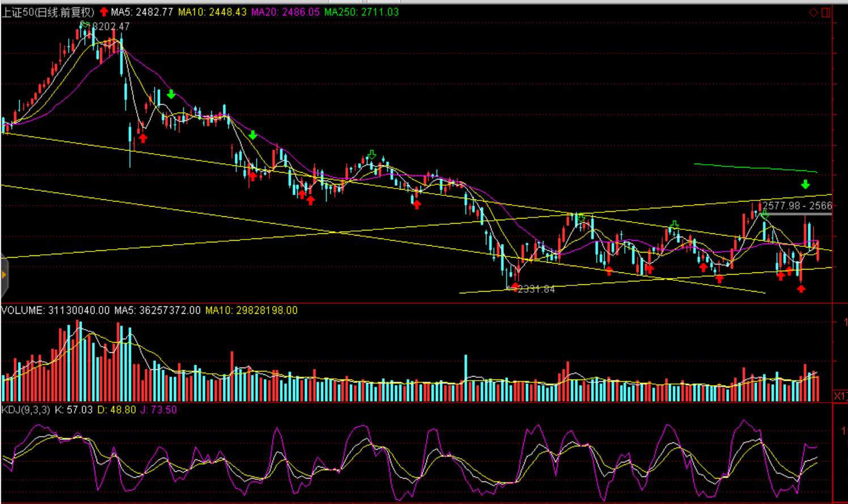Click the split-panel icon in top right corner

(826, 12)
